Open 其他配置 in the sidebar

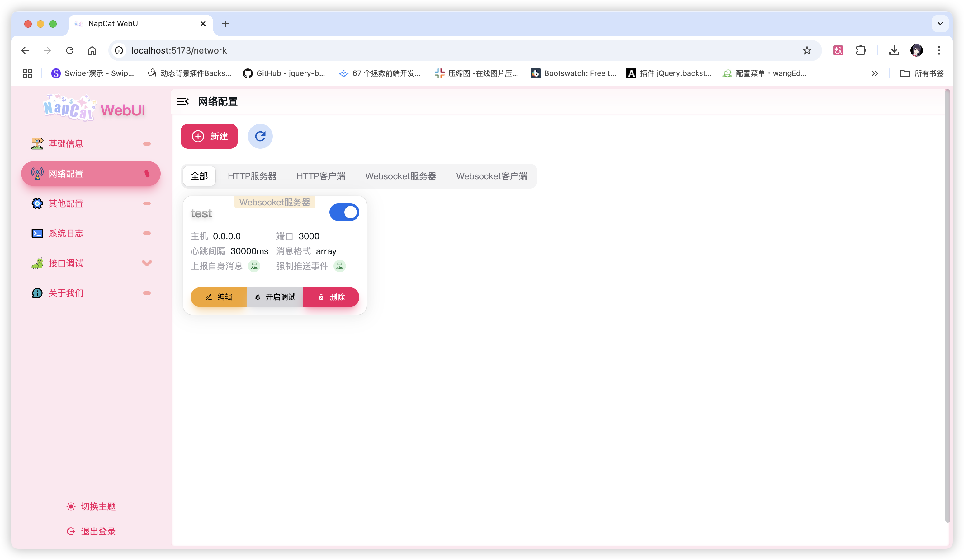click(91, 203)
